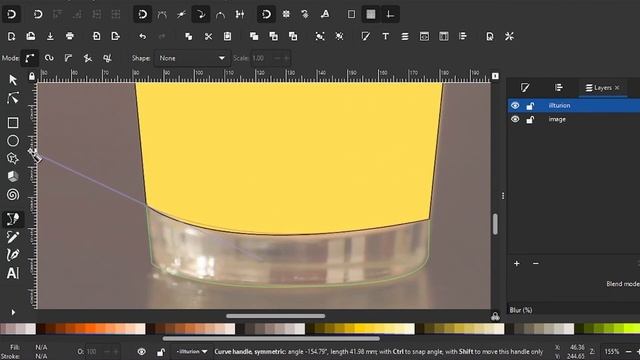Toggle lock on image layer
Screen dimensions: 640x360
pos(530,120)
